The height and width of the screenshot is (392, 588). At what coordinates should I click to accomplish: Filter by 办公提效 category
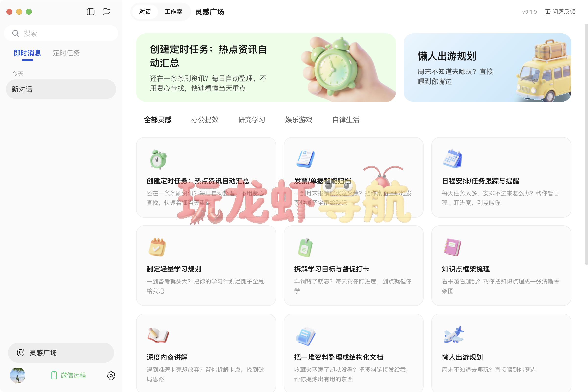coord(205,120)
